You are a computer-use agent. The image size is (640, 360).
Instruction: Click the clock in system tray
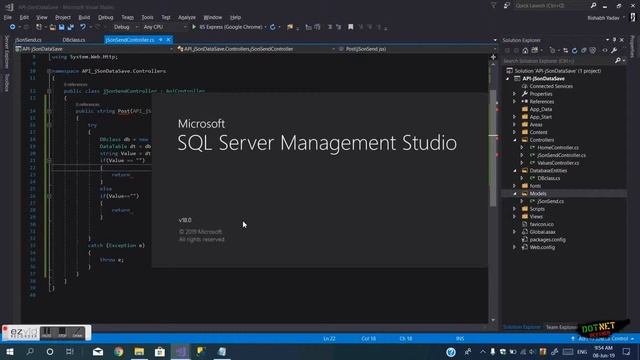[603, 351]
